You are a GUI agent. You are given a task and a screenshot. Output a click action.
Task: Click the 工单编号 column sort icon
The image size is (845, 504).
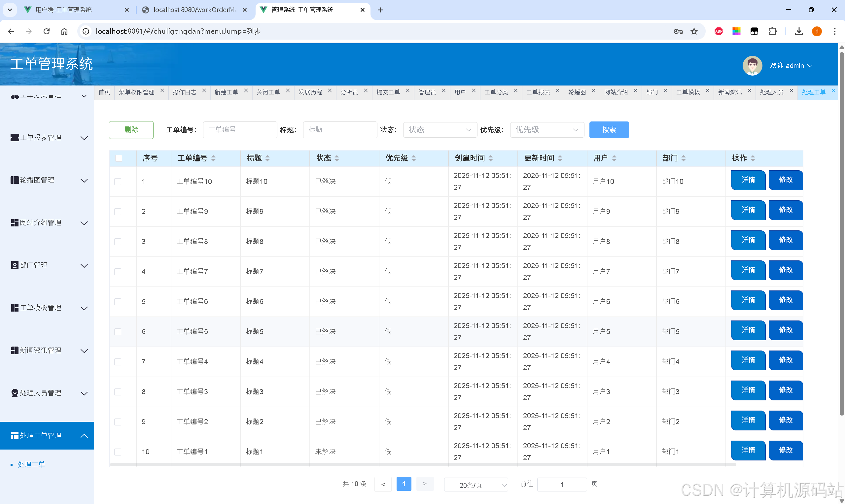click(x=213, y=158)
